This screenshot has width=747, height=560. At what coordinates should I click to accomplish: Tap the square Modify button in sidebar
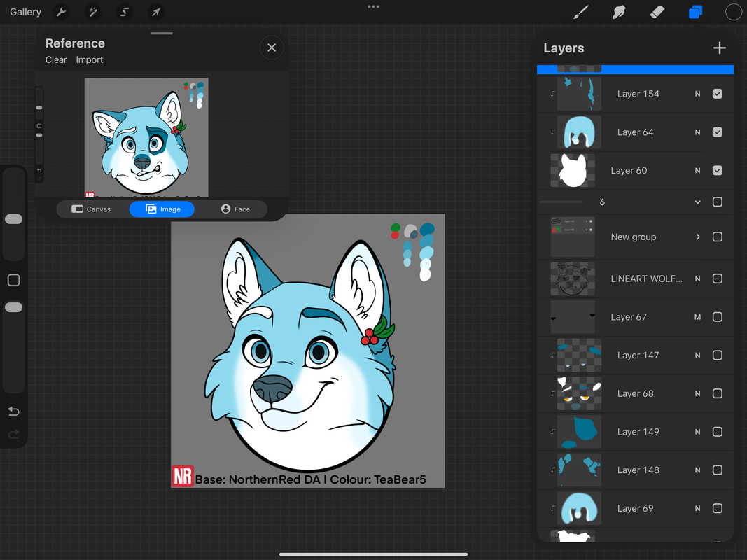pyautogui.click(x=14, y=280)
